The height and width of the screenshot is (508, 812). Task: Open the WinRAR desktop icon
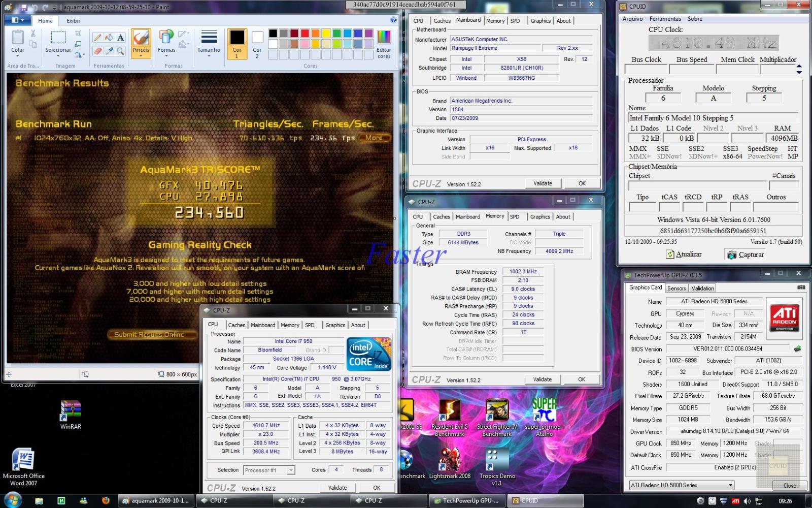(71, 415)
